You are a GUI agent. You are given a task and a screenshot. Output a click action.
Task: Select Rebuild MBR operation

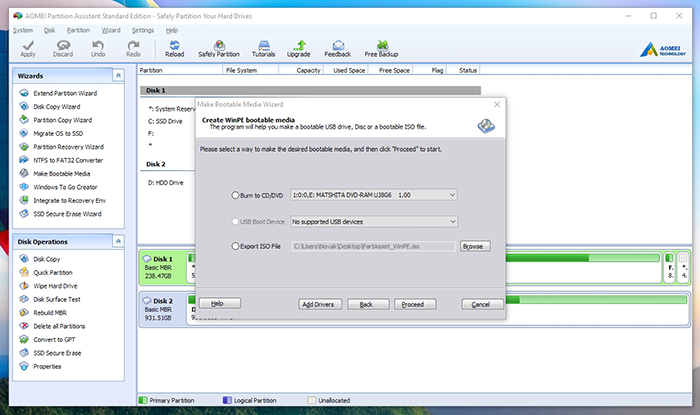[50, 313]
